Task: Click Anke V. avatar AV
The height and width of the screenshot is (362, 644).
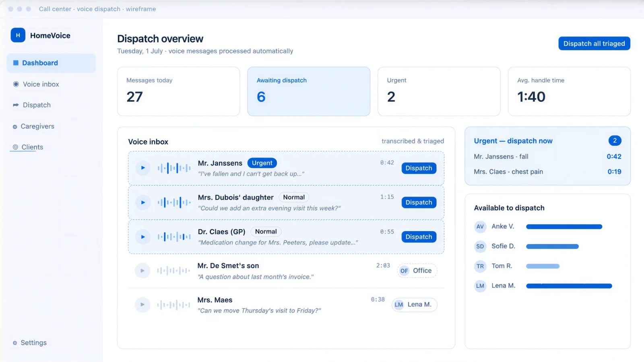Action: click(480, 227)
